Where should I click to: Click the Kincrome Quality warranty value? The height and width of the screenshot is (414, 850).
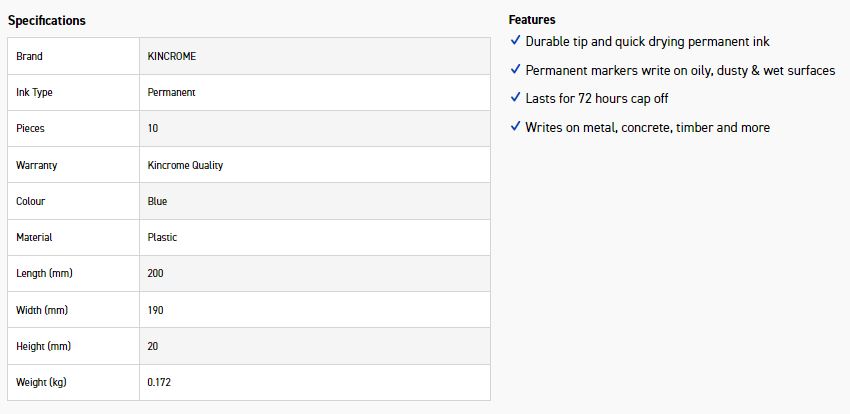[185, 165]
